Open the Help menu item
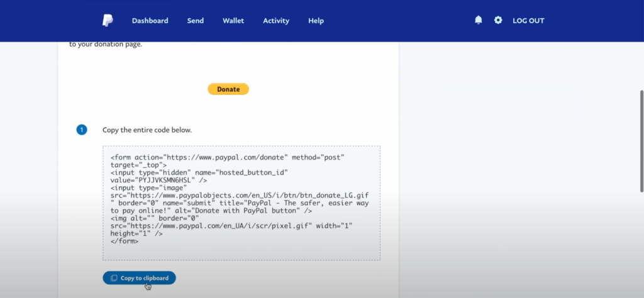Viewport: 644px width, 298px height. (316, 21)
